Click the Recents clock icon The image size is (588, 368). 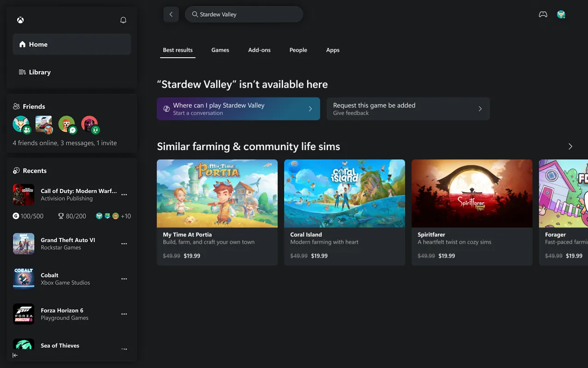pos(17,171)
